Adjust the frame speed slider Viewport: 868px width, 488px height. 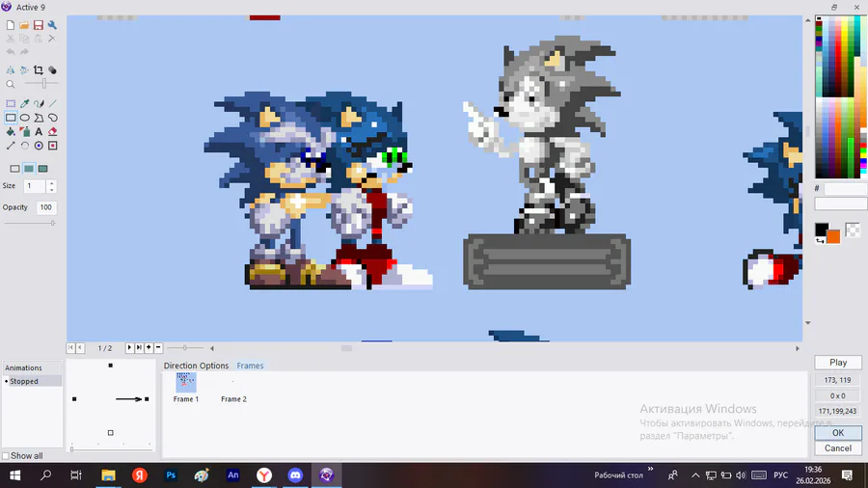185,348
